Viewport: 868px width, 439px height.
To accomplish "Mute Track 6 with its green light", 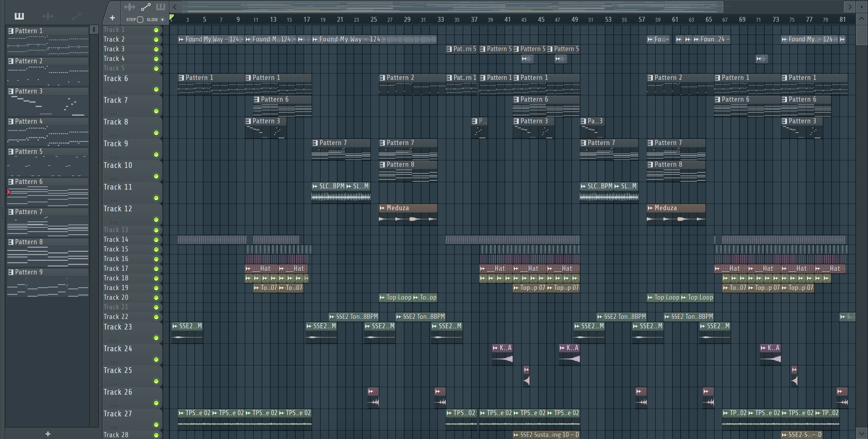I will point(156,89).
